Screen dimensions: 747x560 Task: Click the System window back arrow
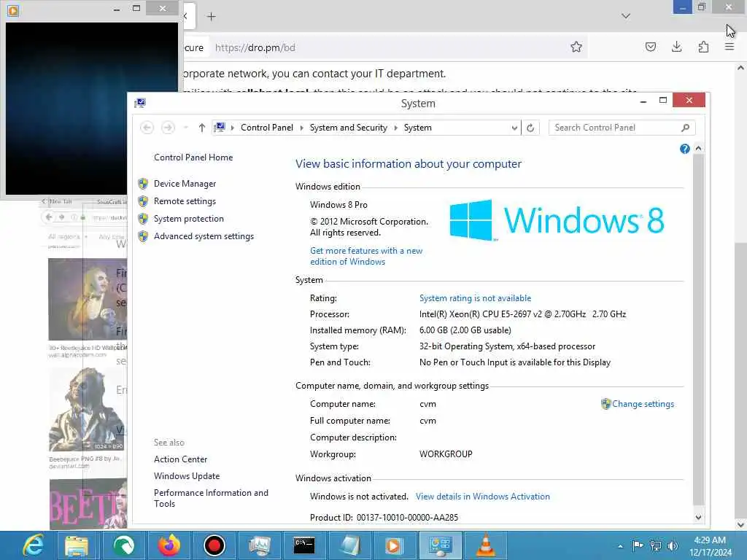(x=147, y=128)
